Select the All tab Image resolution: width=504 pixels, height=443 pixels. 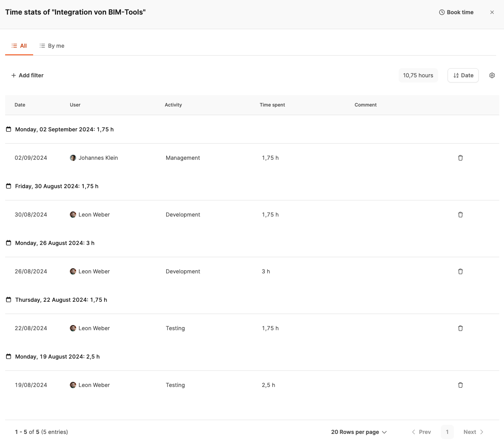pos(19,46)
